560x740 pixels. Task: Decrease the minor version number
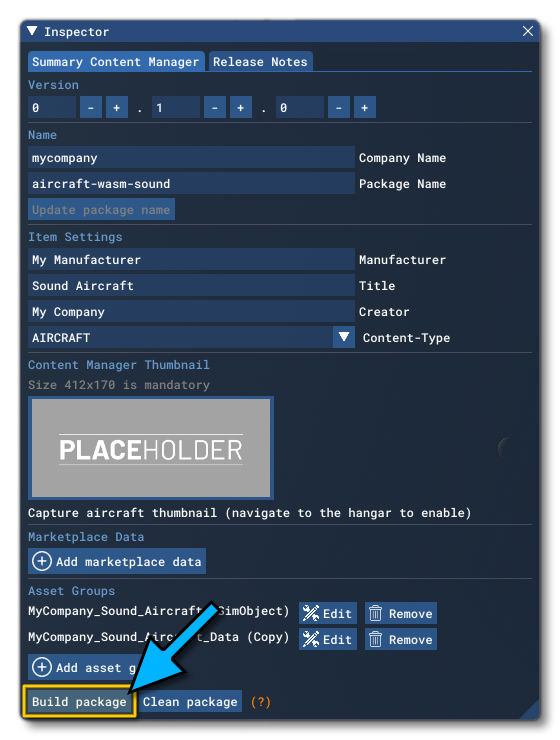coord(215,108)
